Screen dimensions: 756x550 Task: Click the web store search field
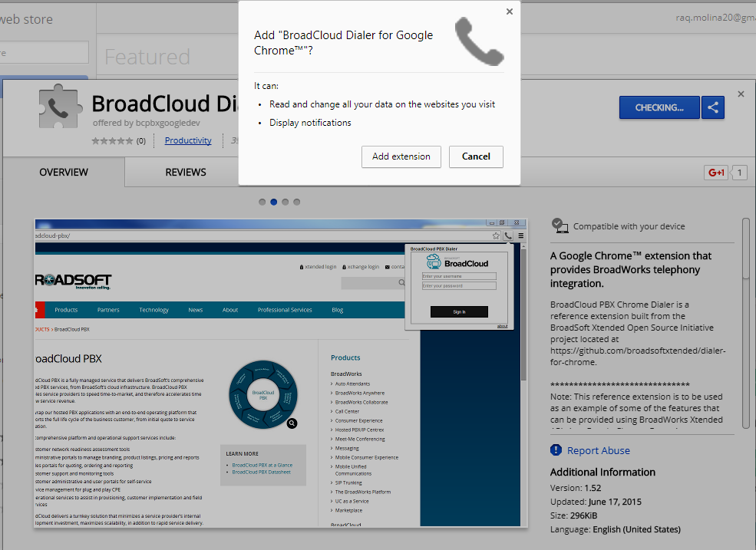[x=45, y=52]
